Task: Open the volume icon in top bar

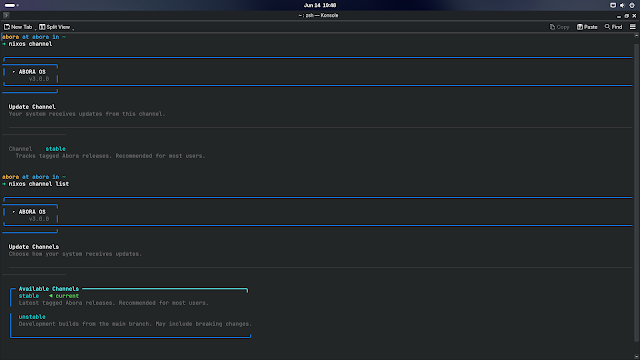Action: pos(622,5)
